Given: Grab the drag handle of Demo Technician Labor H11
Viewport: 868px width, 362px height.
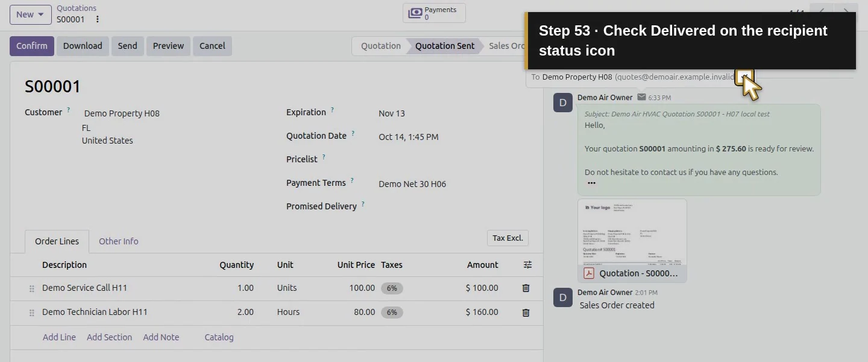Looking at the screenshot, I should pyautogui.click(x=32, y=313).
